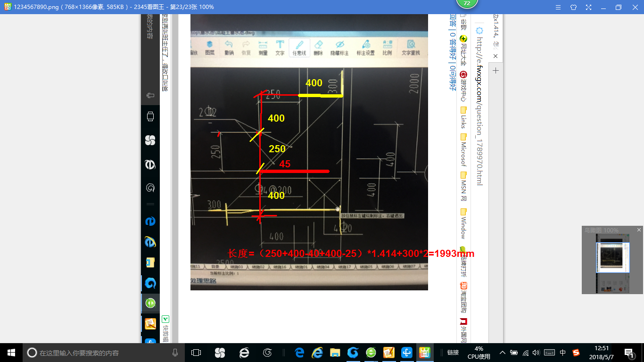
Task: Click the rotated plus new-tab button in the picture
Action: (495, 71)
